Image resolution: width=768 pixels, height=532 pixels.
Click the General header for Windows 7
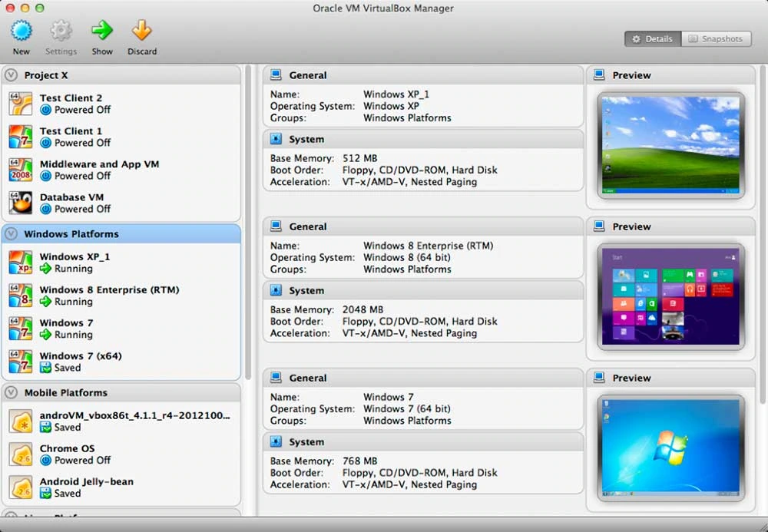424,378
